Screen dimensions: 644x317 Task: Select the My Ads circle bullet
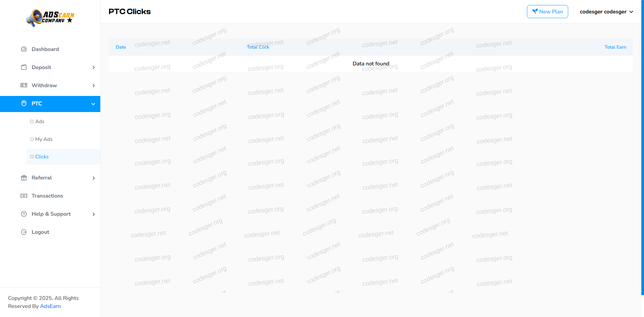coord(32,139)
